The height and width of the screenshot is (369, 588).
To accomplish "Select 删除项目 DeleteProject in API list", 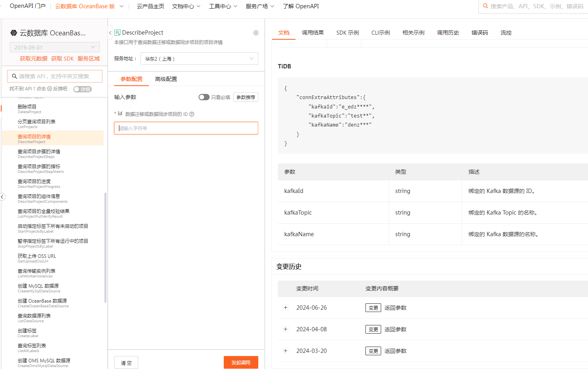I will pyautogui.click(x=53, y=109).
